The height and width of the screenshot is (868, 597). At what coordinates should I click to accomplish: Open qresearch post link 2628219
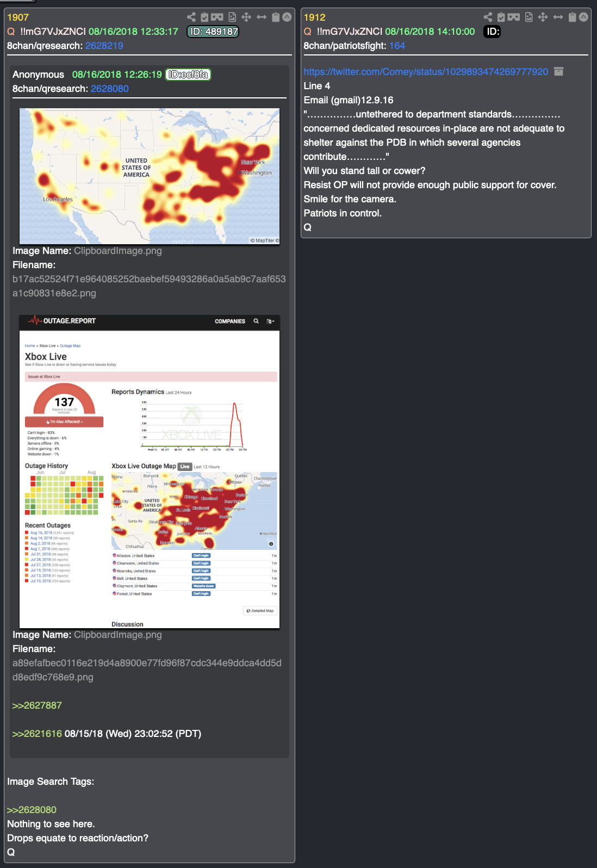[x=104, y=46]
